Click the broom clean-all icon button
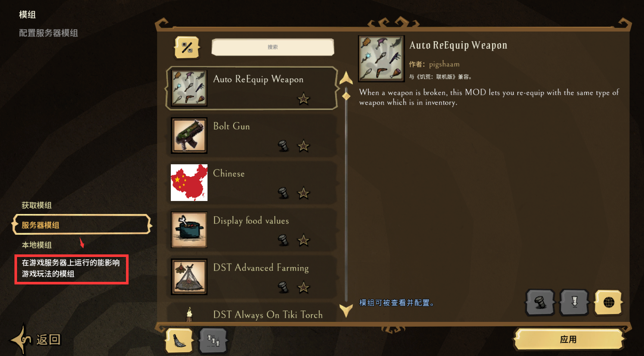 pos(179,340)
